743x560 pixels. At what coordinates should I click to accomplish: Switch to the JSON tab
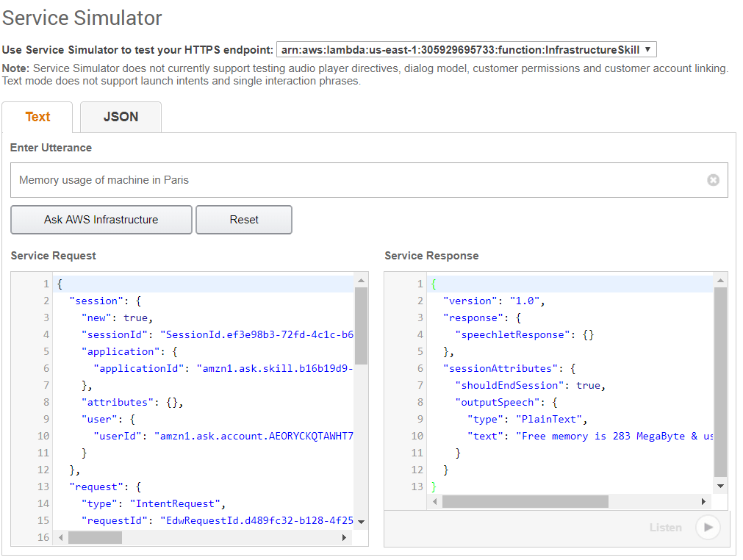(x=121, y=117)
